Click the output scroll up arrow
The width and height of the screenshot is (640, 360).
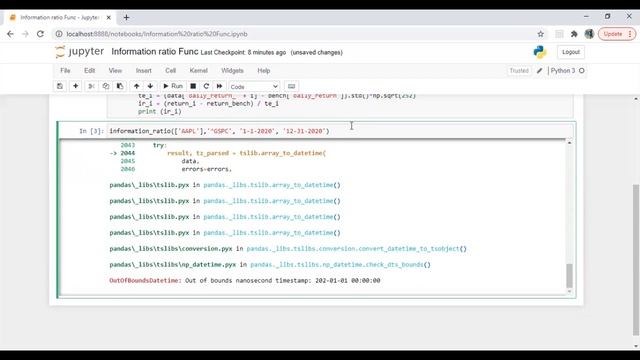(x=569, y=142)
